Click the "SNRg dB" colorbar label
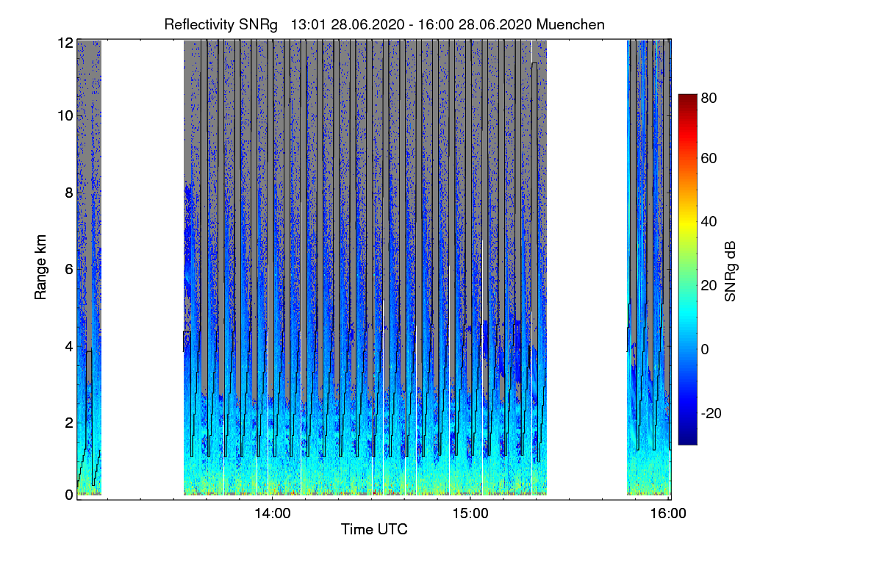This screenshot has height=588, width=882. coord(731,270)
